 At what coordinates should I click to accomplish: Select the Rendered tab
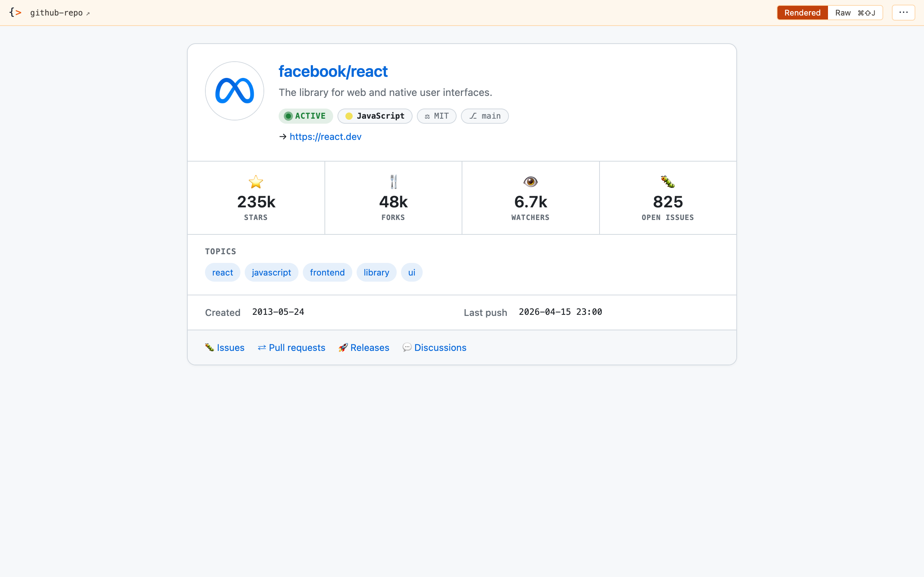point(802,13)
